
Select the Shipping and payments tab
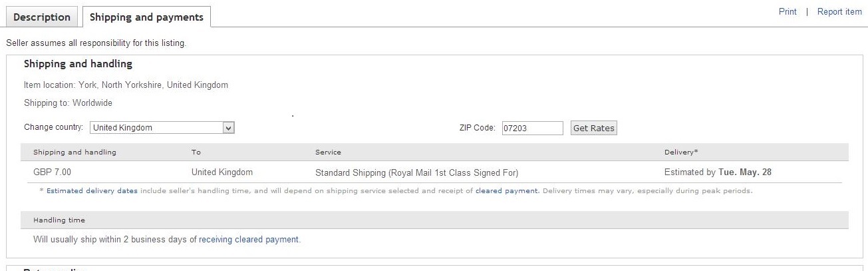(x=146, y=17)
